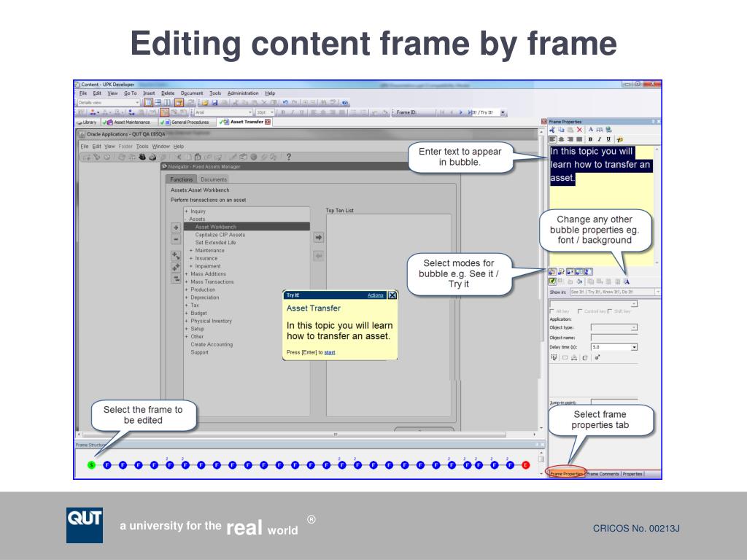Close the Try It bubble
Viewport: 747px width, 560px height.
(x=392, y=295)
